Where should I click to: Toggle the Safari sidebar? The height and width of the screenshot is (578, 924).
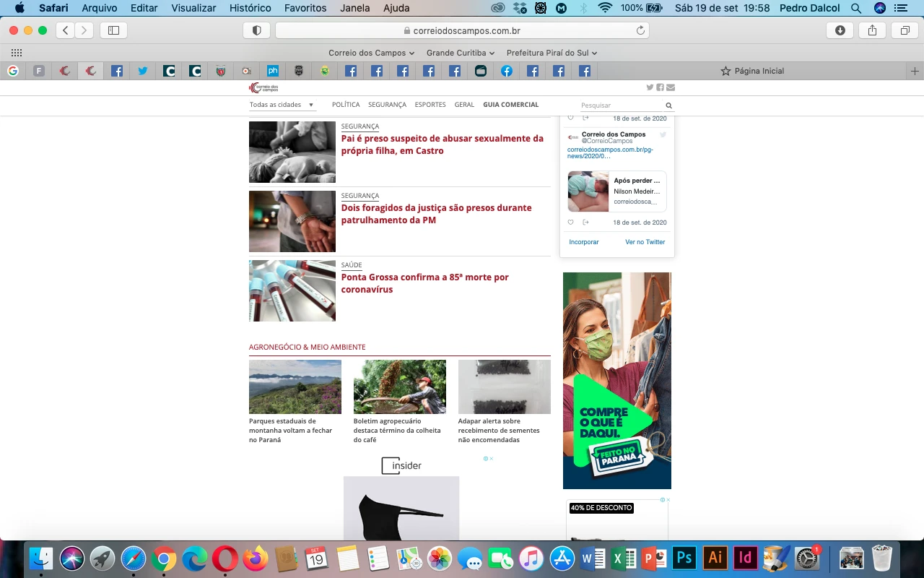click(113, 30)
